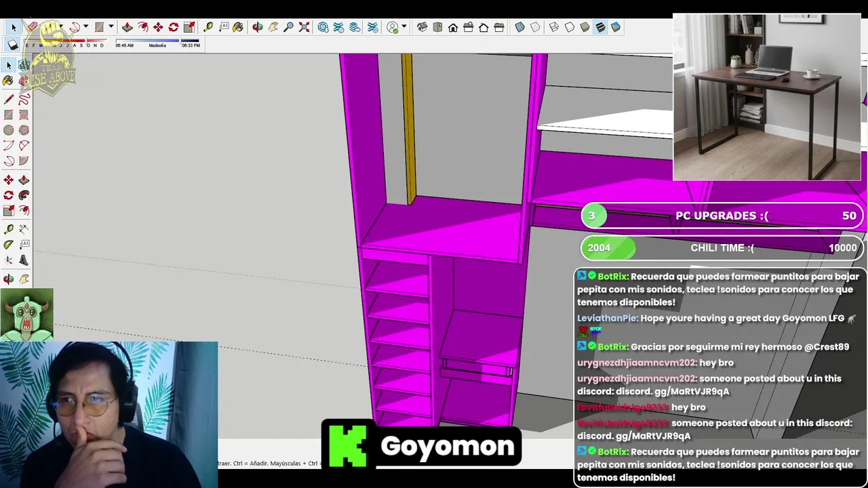Open the account profile dropdown arrow

[x=404, y=27]
